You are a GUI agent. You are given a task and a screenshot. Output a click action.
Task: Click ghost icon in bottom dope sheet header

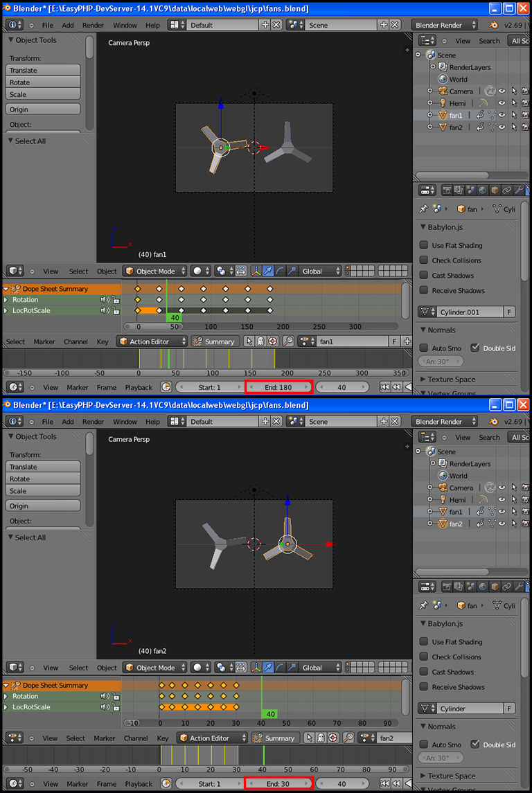pyautogui.click(x=321, y=738)
